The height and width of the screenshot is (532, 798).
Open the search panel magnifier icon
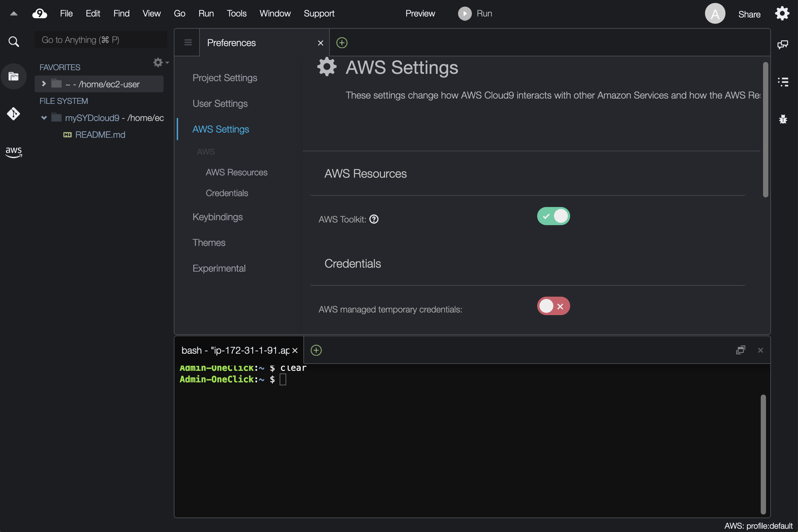tap(14, 42)
